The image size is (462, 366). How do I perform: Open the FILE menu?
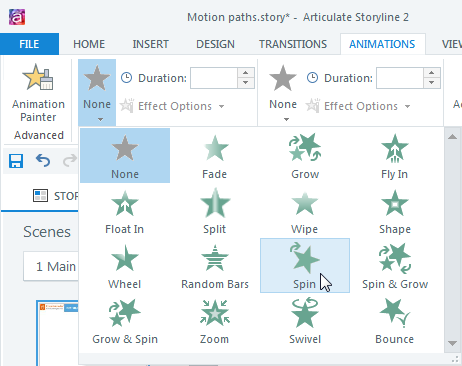pos(29,44)
